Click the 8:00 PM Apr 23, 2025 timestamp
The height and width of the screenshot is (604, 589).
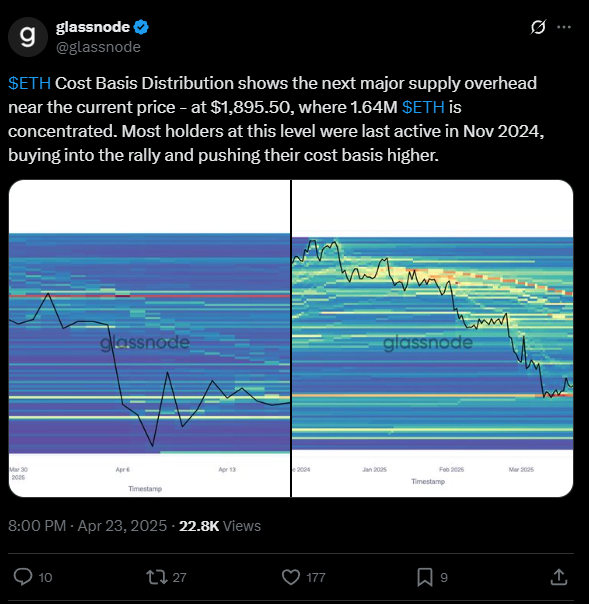coord(87,526)
